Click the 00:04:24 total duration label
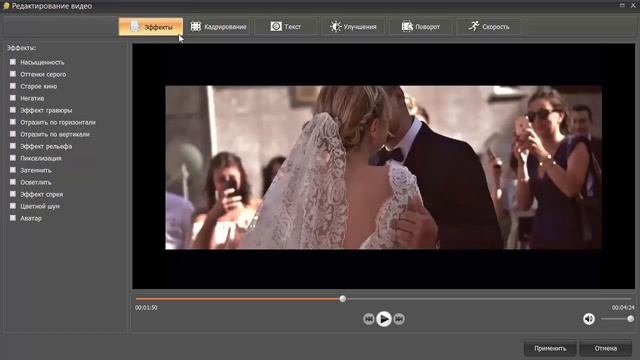 click(623, 307)
